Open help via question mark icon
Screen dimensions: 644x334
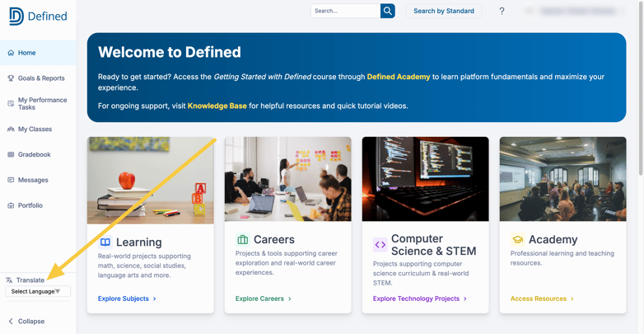pyautogui.click(x=502, y=11)
